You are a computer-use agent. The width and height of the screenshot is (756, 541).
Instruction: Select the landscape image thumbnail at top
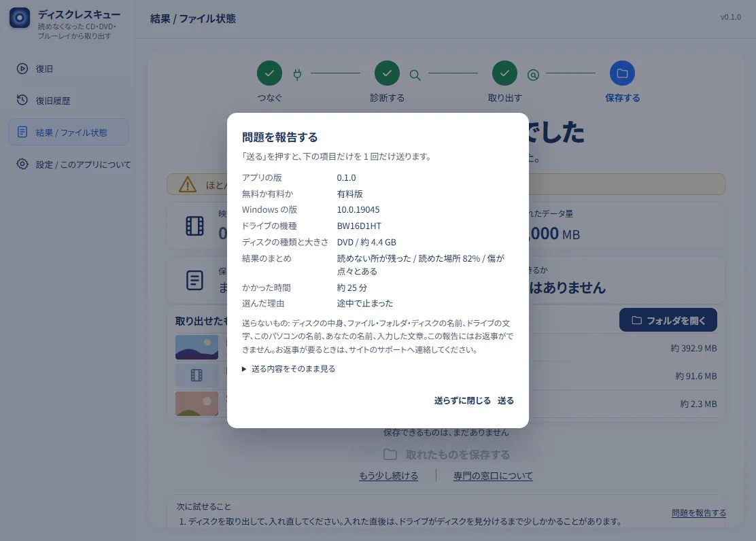pos(196,347)
